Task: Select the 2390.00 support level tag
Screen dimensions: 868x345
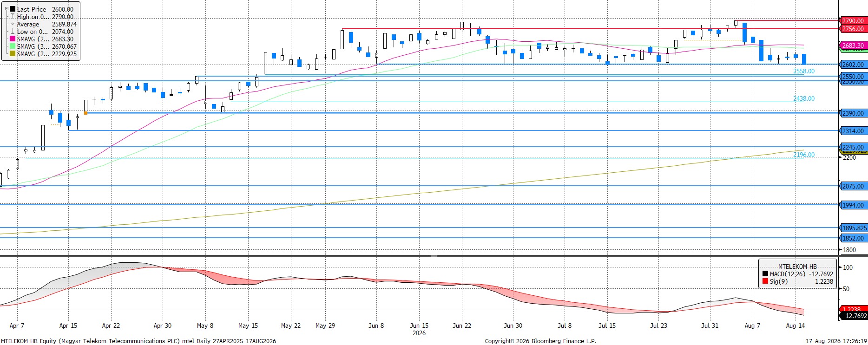Action: coord(853,113)
